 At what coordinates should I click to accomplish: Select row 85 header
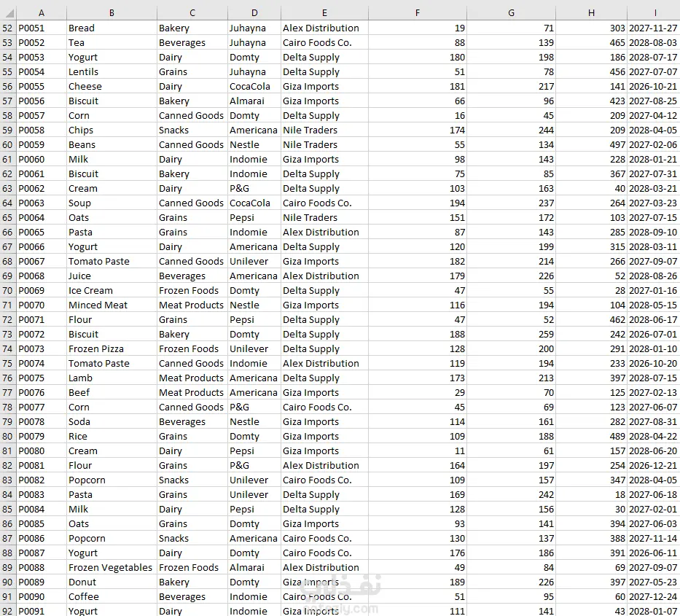point(8,510)
